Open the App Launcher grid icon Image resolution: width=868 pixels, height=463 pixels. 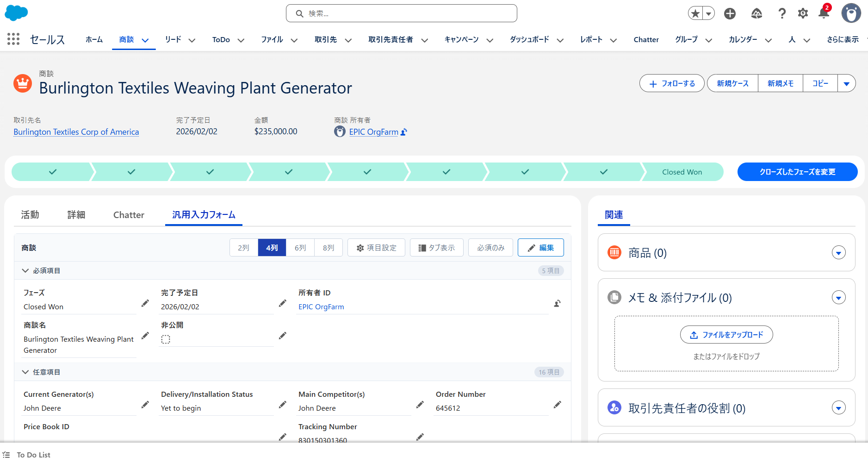click(x=13, y=39)
